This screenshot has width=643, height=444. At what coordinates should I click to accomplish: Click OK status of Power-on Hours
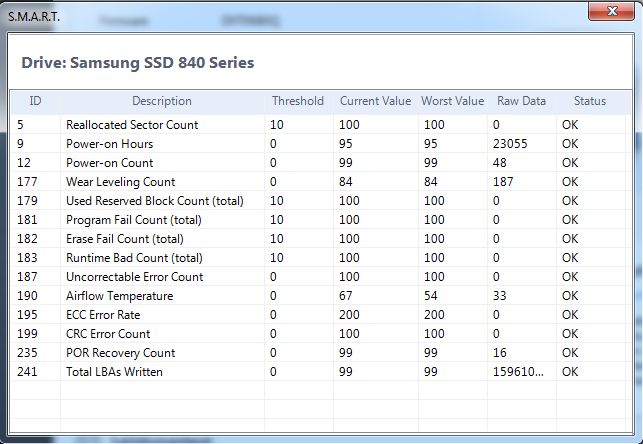pos(570,143)
